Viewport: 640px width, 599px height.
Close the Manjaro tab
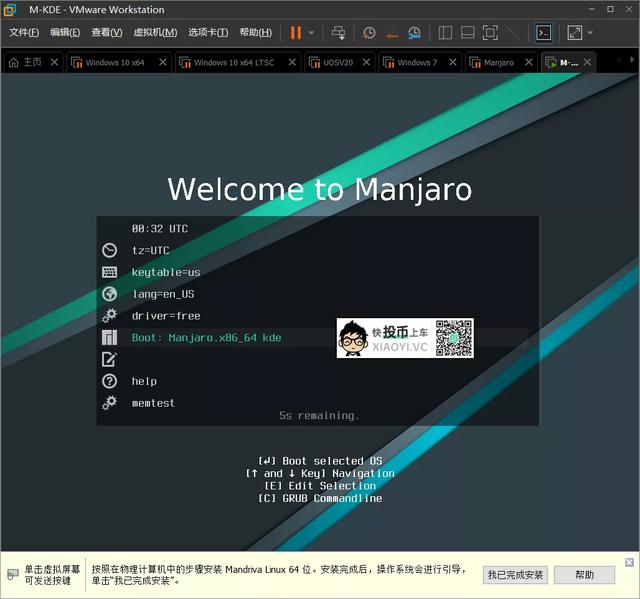click(529, 62)
